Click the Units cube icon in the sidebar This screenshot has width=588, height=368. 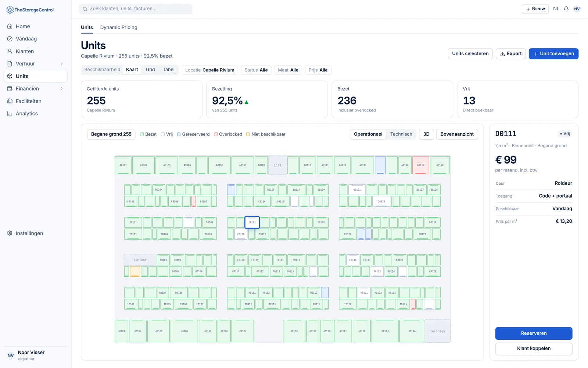pos(10,76)
